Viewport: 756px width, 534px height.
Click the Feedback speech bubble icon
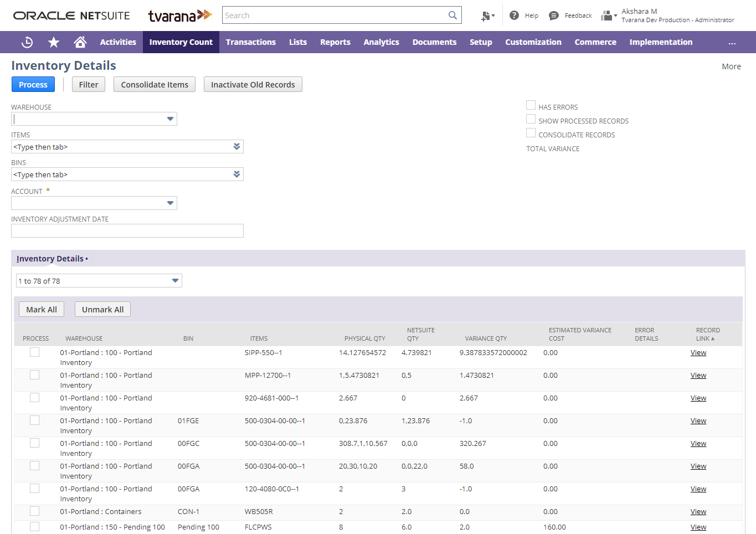[x=553, y=16]
